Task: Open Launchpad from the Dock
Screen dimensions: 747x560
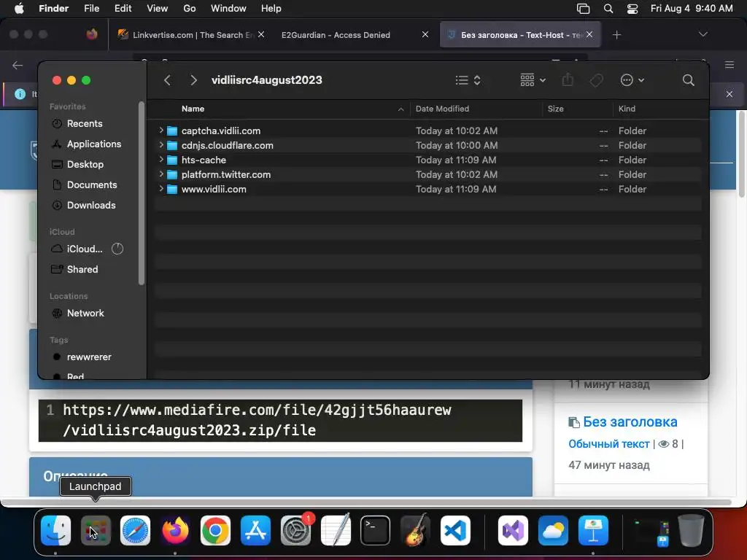Action: pos(96,530)
